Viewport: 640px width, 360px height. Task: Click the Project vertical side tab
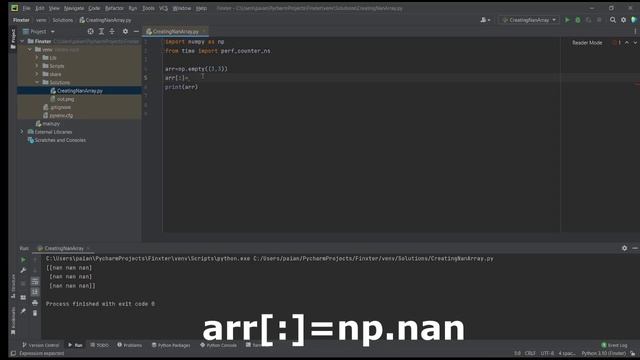[13, 39]
